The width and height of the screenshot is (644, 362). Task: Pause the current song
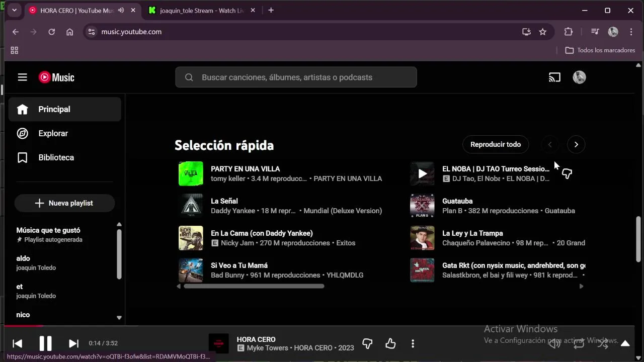45,343
